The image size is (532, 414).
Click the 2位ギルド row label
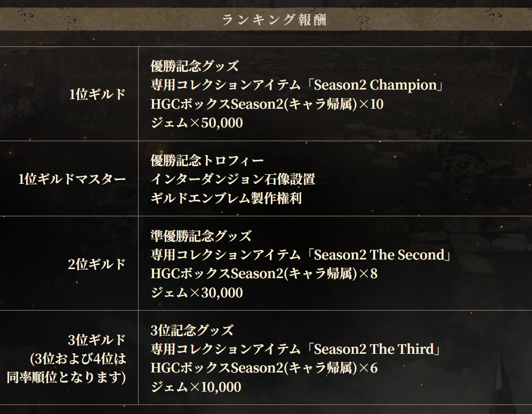click(97, 264)
